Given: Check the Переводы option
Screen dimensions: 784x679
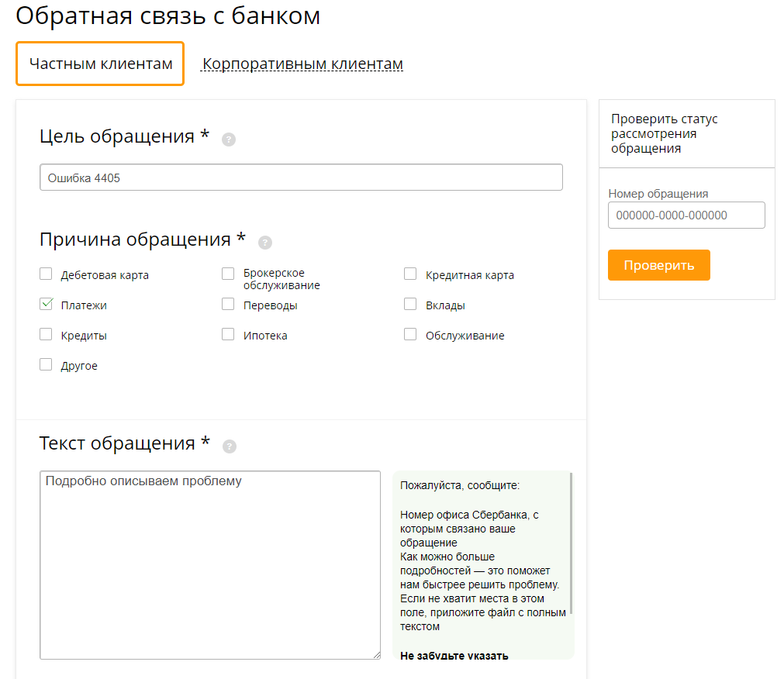Looking at the screenshot, I should point(228,305).
